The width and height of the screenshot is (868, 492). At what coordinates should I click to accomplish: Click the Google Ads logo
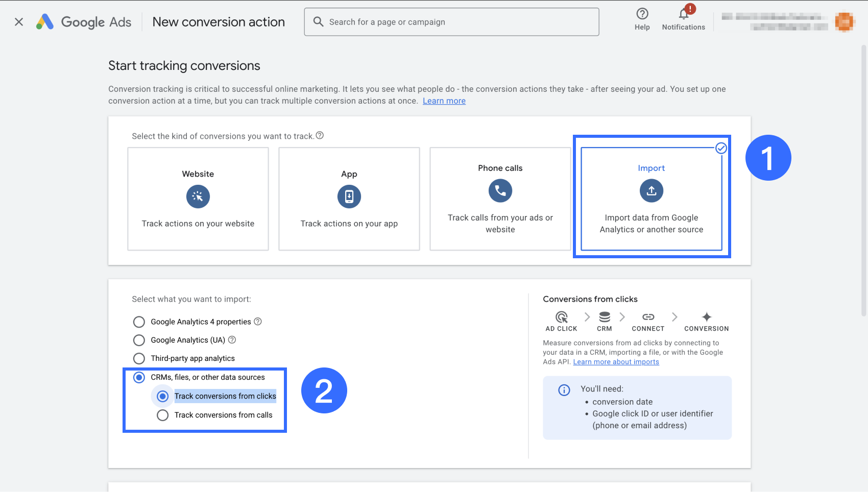[45, 22]
